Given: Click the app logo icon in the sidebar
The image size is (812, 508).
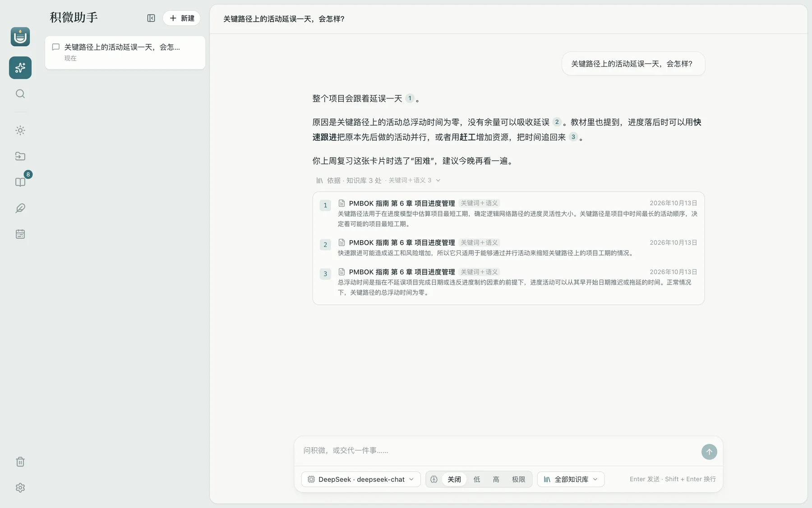Looking at the screenshot, I should 20,37.
